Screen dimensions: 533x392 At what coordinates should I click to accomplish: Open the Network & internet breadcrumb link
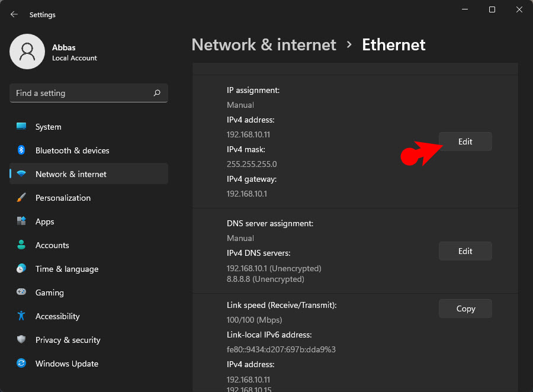264,44
